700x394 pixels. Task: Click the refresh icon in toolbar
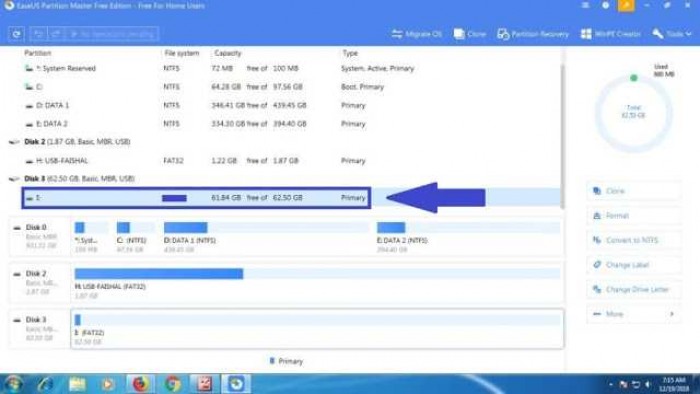tap(17, 34)
